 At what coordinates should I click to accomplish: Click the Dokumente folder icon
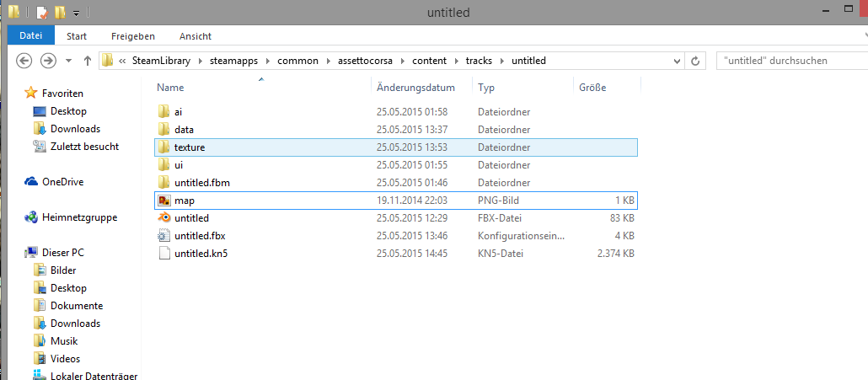coord(40,305)
